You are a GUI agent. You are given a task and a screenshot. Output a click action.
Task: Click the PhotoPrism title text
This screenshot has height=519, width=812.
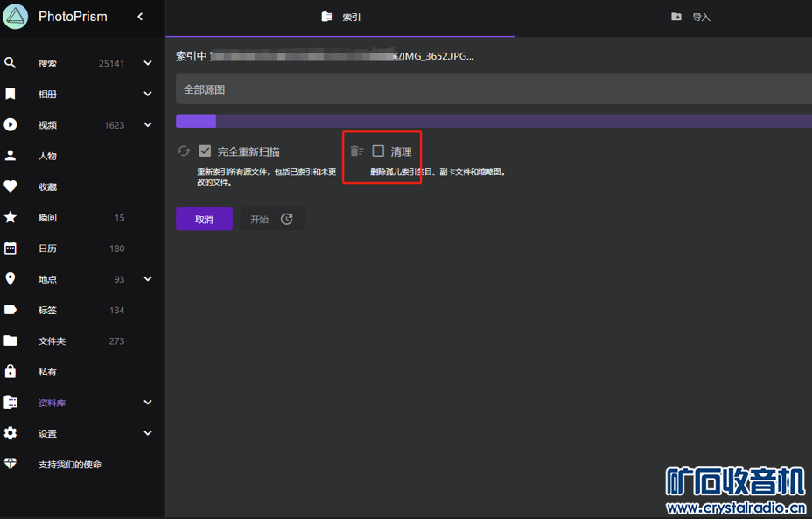pyautogui.click(x=73, y=17)
